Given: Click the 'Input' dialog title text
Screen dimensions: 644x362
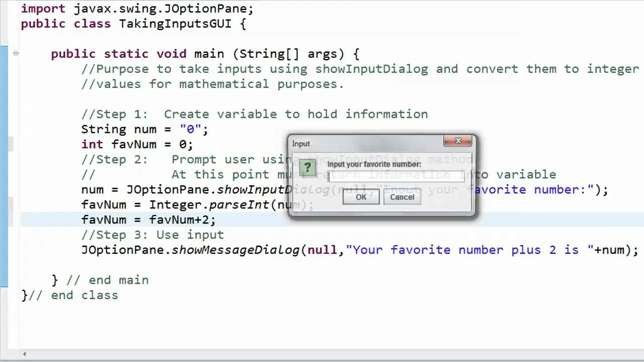Looking at the screenshot, I should coord(301,144).
